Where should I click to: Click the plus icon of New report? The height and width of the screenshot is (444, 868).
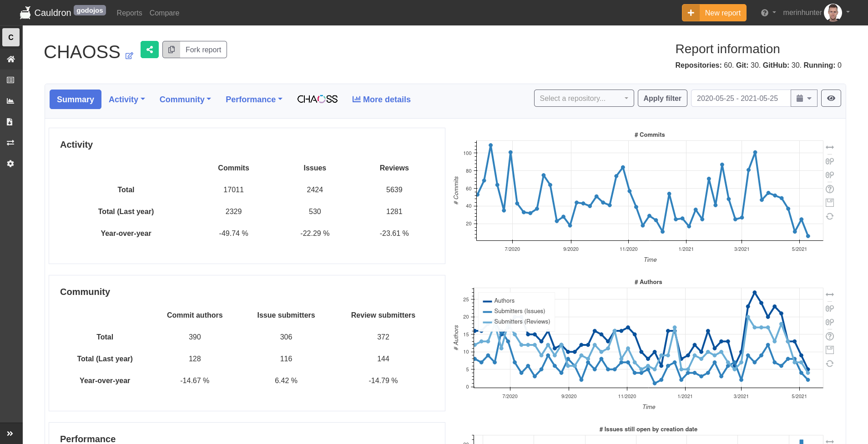pyautogui.click(x=691, y=13)
